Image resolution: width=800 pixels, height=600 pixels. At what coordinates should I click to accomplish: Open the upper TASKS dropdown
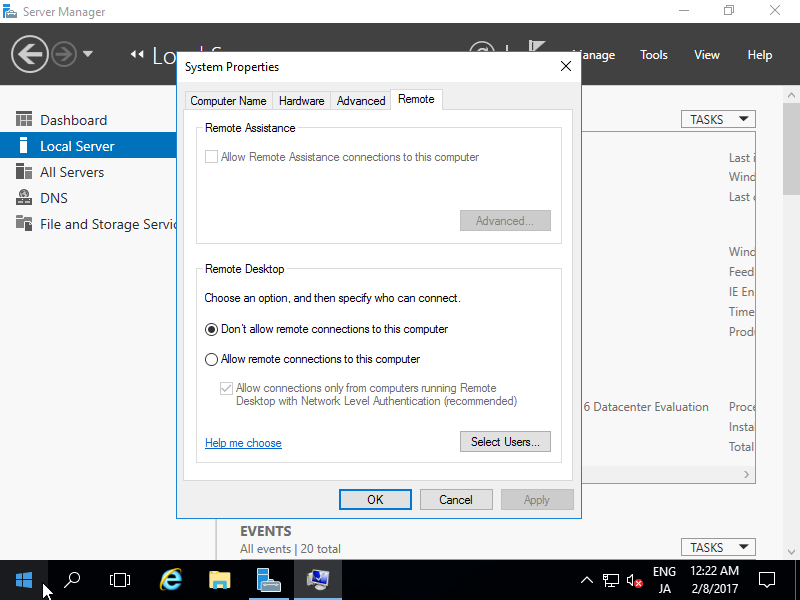click(x=717, y=118)
